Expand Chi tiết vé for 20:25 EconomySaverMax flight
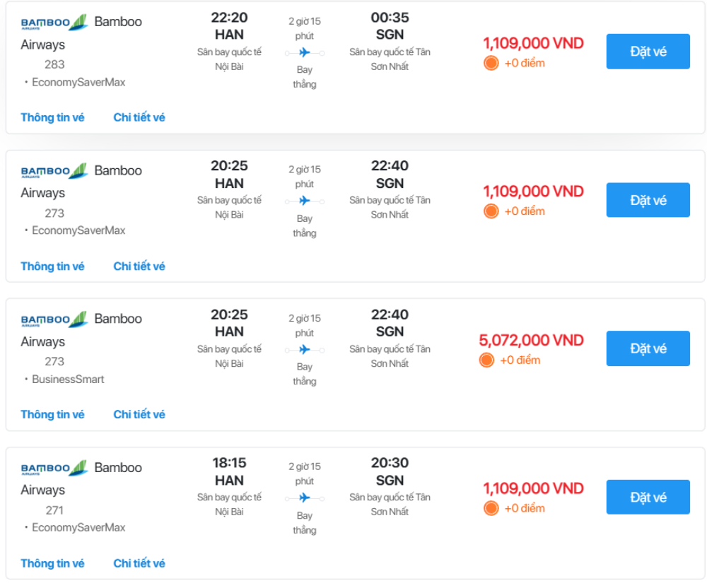Image resolution: width=707 pixels, height=588 pixels. tap(139, 266)
